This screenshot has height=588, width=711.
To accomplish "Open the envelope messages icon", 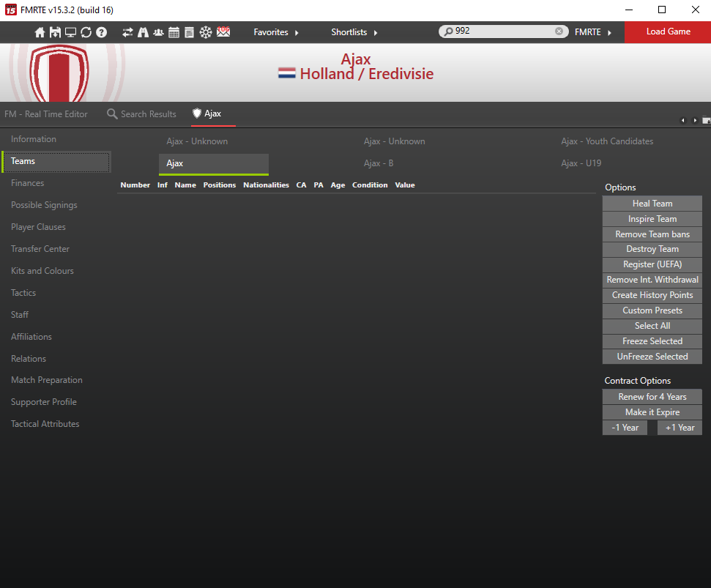I will point(223,32).
